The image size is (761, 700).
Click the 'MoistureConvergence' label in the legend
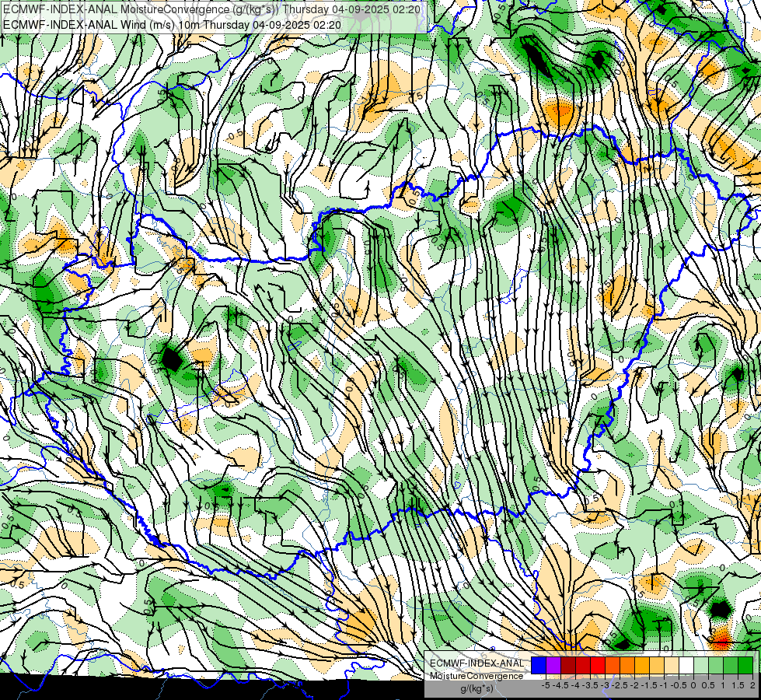(476, 676)
